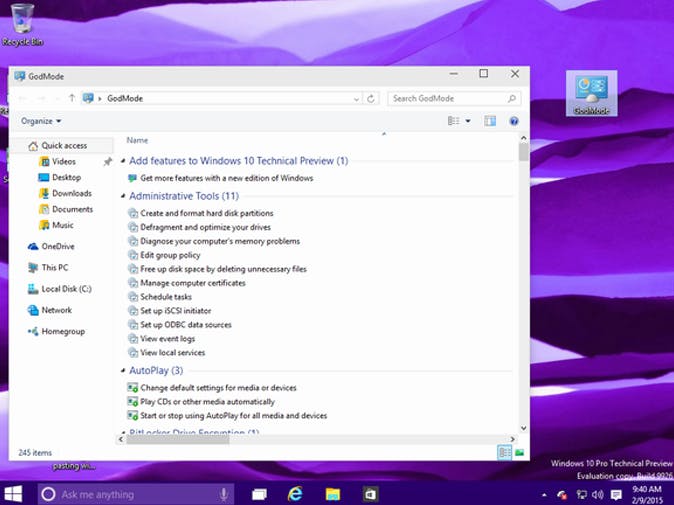
Task: Open the address bar history dropdown
Action: (x=356, y=99)
